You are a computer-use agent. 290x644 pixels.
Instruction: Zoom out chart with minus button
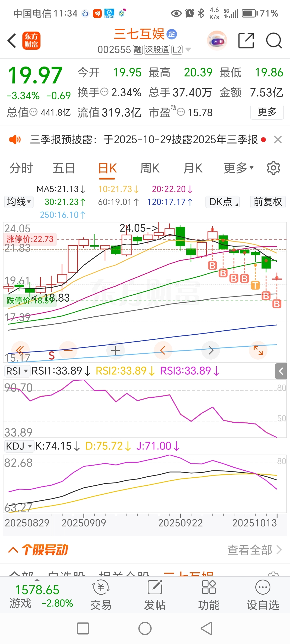click(x=68, y=350)
